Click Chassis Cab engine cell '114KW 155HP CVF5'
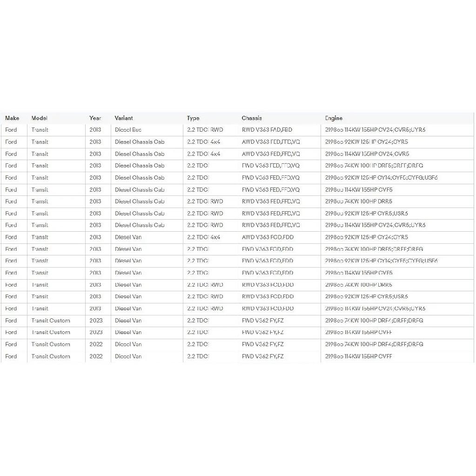The image size is (476, 476). pyautogui.click(x=359, y=190)
